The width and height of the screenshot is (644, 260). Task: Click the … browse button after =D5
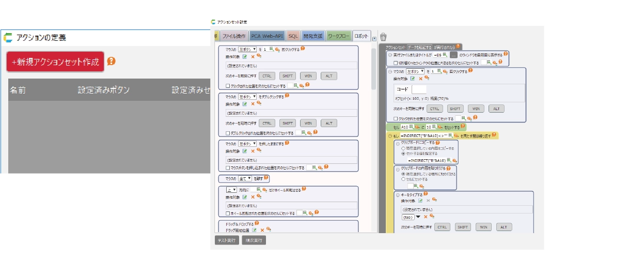(453, 54)
